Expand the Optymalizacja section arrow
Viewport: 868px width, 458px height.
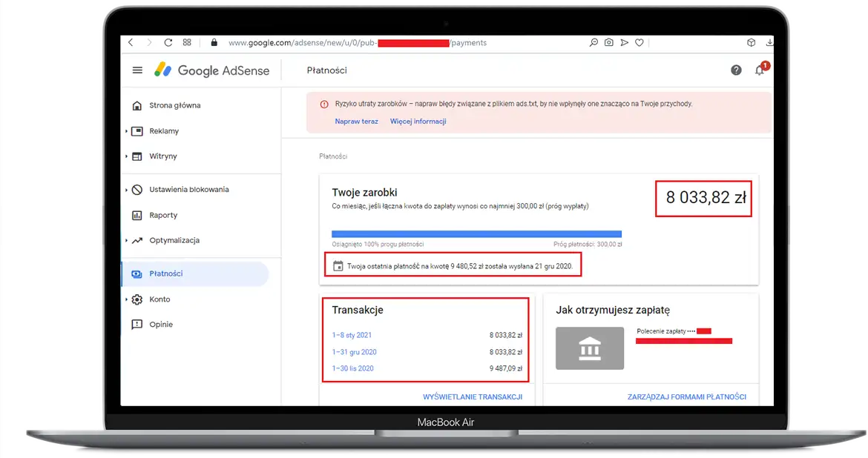[126, 241]
